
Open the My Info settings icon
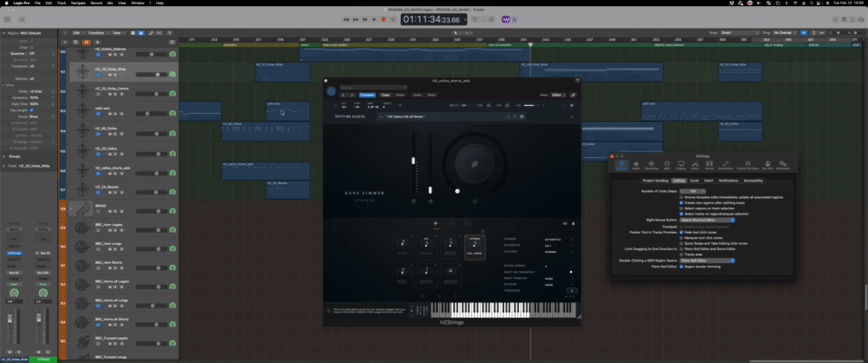point(768,165)
